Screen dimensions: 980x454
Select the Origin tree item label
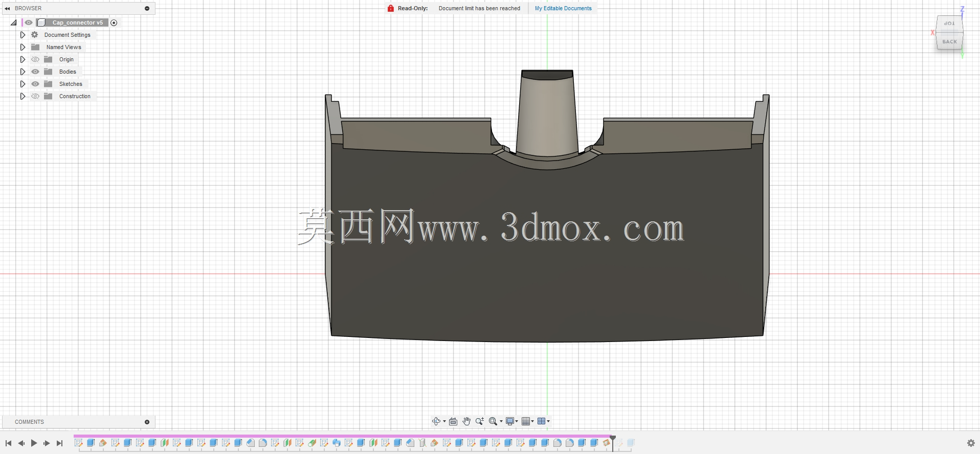[66, 59]
